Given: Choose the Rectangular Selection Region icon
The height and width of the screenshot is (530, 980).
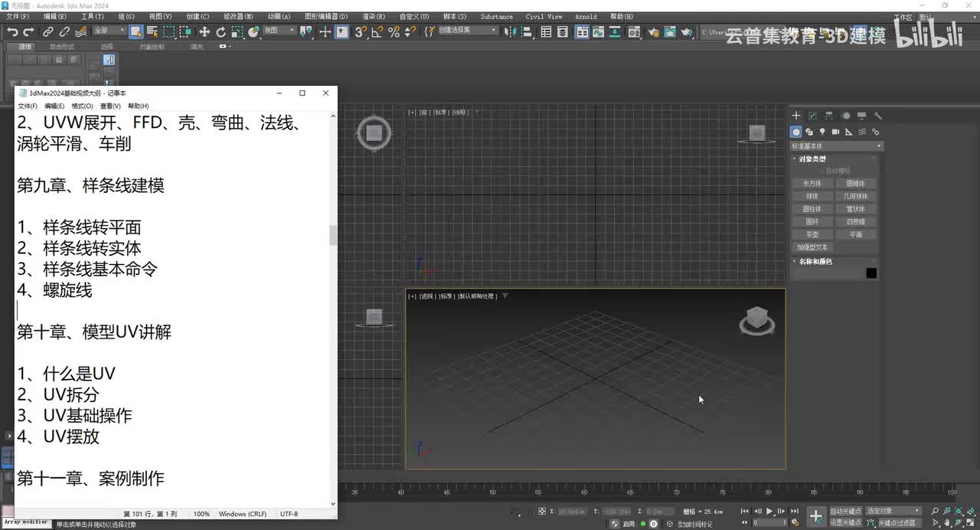Looking at the screenshot, I should click(x=168, y=31).
